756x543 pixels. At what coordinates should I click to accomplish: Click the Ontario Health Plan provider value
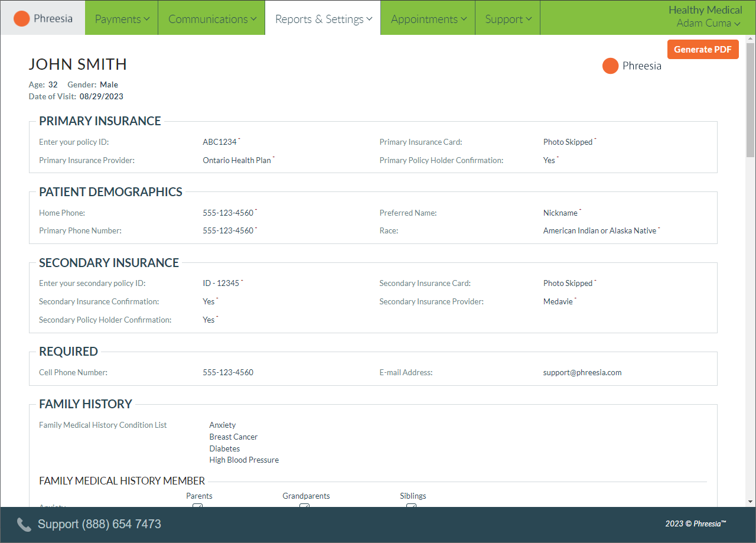[237, 160]
